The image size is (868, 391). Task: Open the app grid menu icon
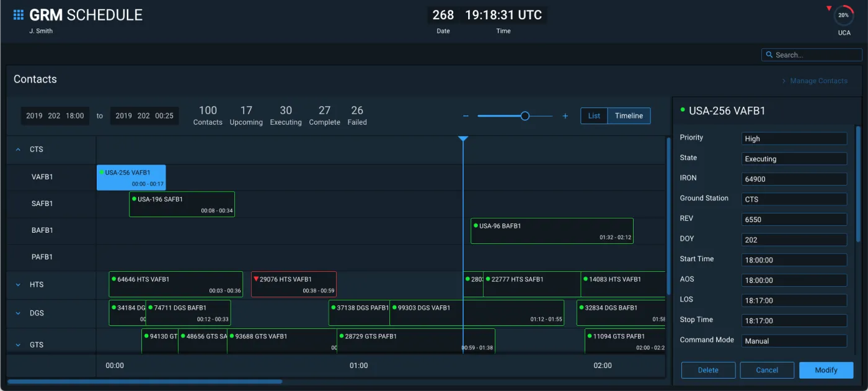click(x=19, y=15)
